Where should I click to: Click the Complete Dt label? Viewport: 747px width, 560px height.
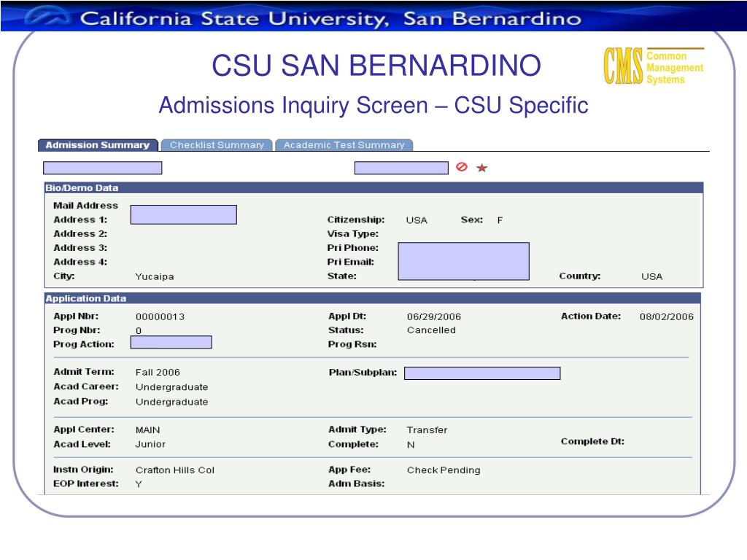point(592,441)
